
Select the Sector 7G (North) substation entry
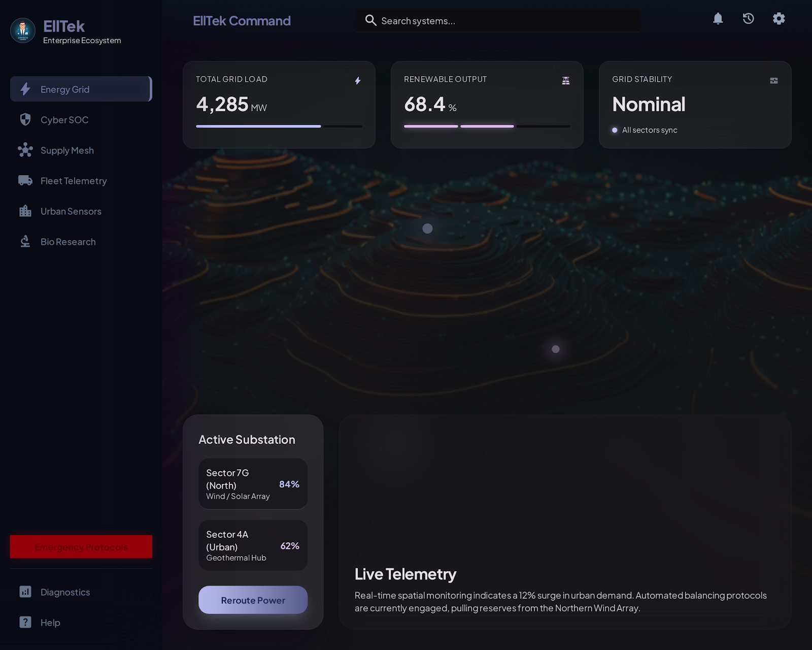(x=253, y=483)
